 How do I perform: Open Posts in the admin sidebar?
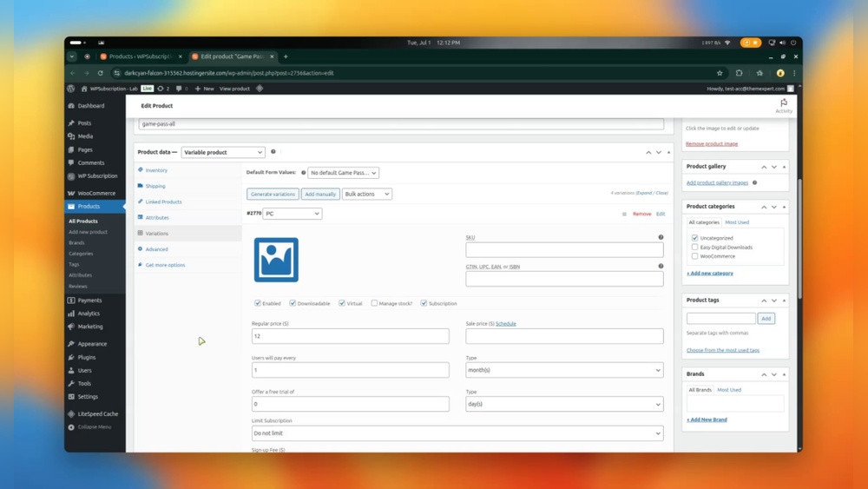(84, 123)
